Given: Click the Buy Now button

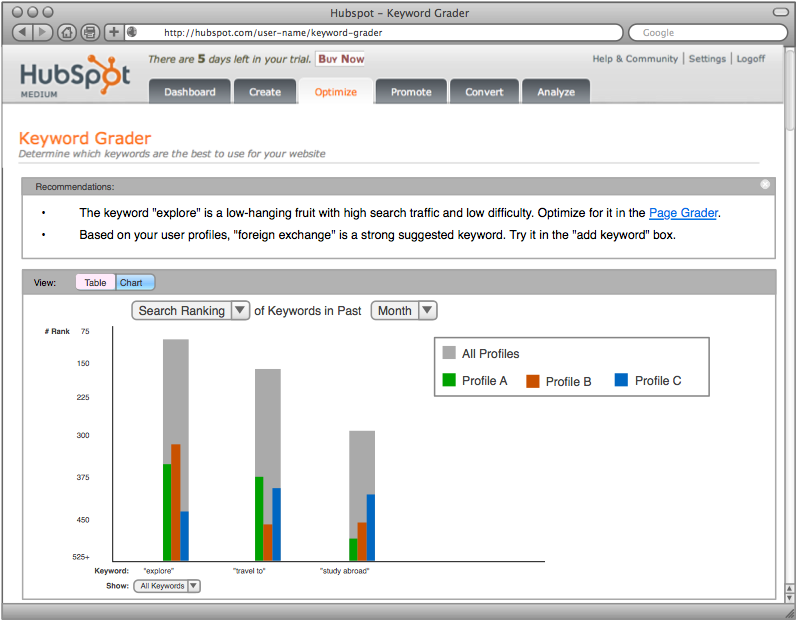Looking at the screenshot, I should pyautogui.click(x=341, y=59).
